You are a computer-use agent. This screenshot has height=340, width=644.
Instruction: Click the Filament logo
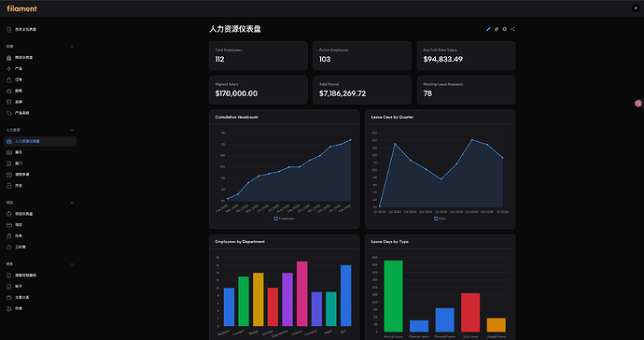tap(21, 8)
